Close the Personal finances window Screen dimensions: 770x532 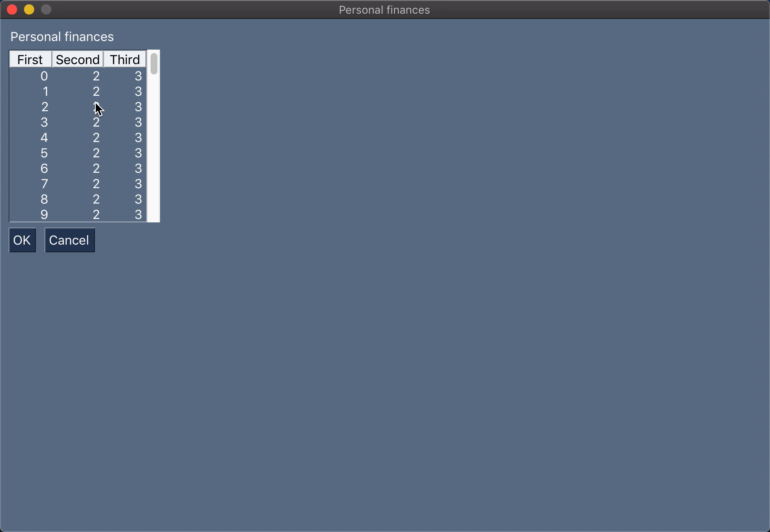(x=12, y=9)
